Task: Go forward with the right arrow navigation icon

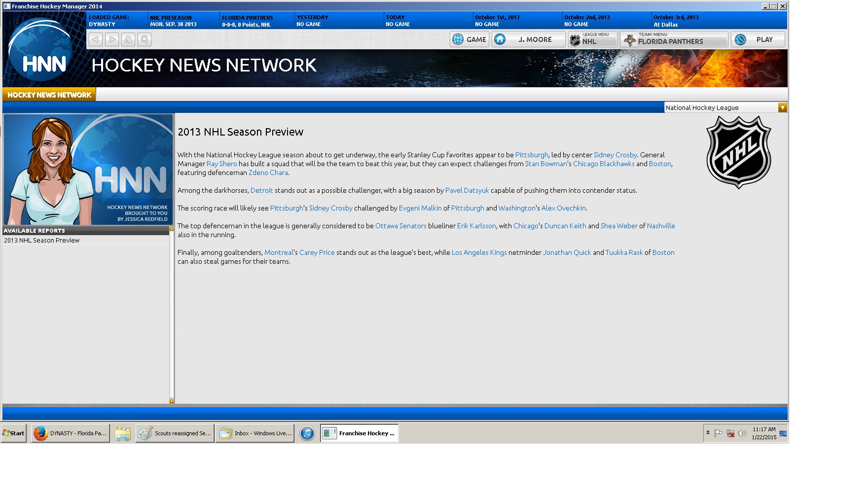Action: pyautogui.click(x=112, y=39)
